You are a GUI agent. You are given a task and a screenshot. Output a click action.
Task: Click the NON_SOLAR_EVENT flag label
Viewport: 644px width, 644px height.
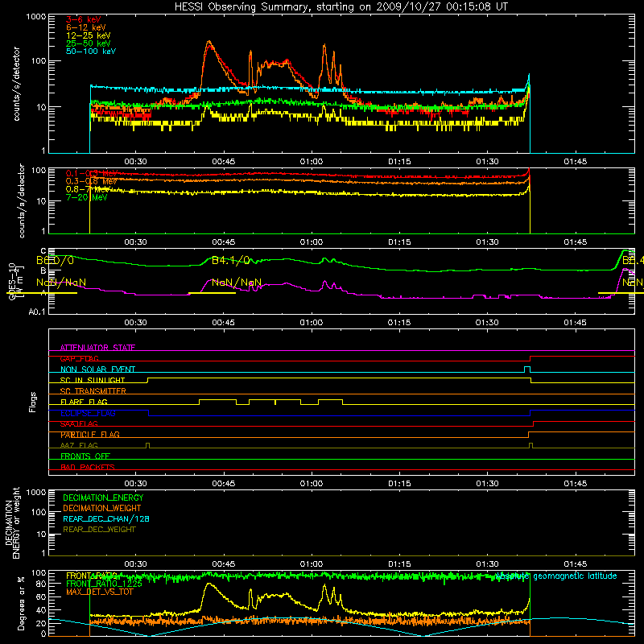tap(97, 369)
